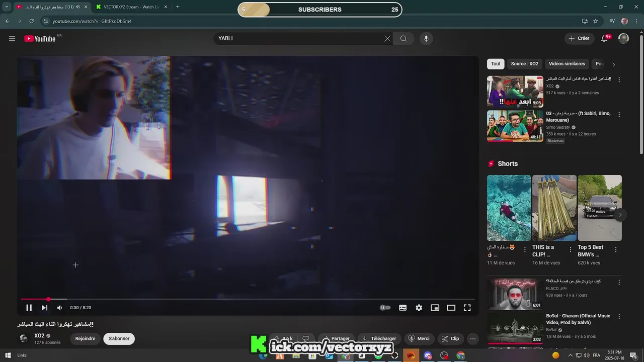Viewport: 644px width, 362px height.
Task: Open options for THIS is a CLIP! Short
Action: pos(570,250)
